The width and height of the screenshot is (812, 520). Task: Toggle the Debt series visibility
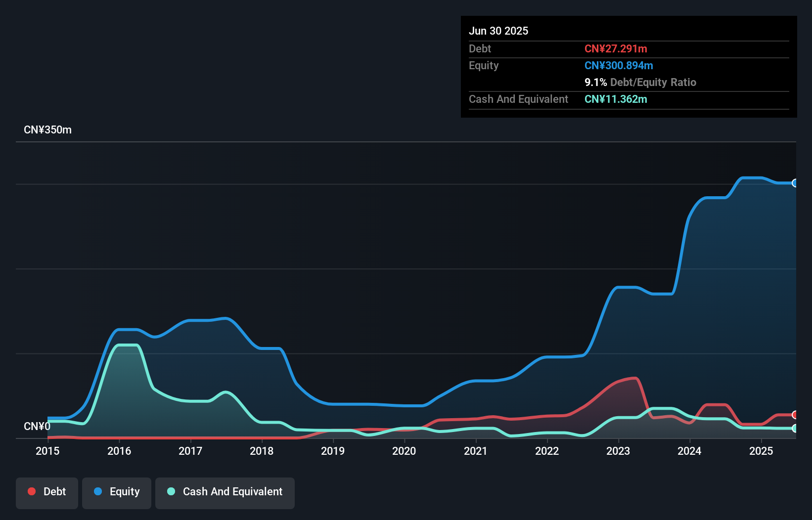coord(47,492)
